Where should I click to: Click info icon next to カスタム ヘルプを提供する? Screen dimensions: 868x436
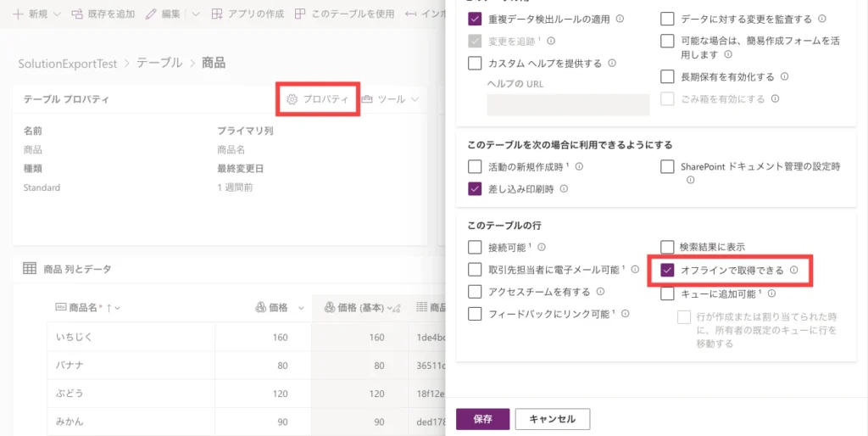[x=612, y=63]
